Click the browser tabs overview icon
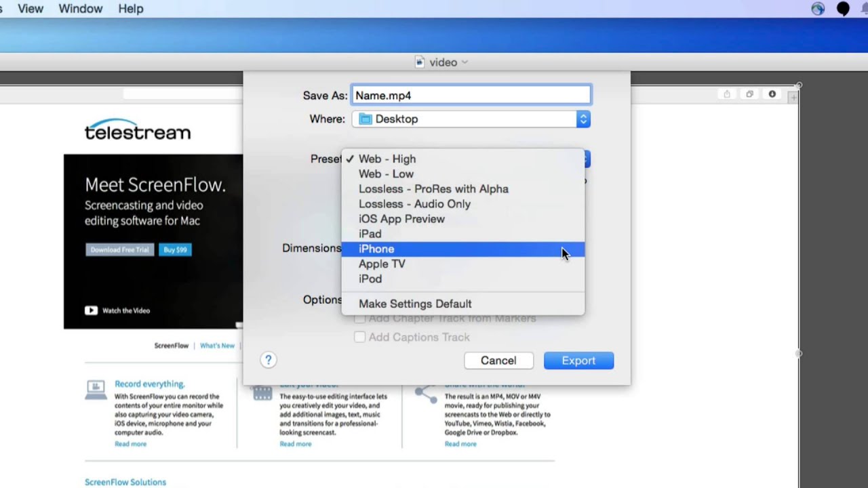 pos(749,94)
